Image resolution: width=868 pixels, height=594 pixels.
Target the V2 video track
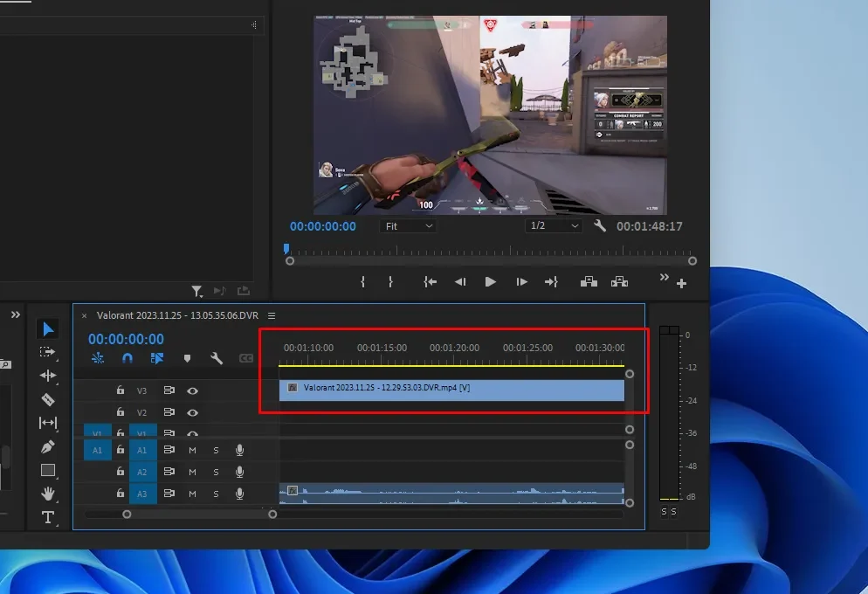point(141,413)
